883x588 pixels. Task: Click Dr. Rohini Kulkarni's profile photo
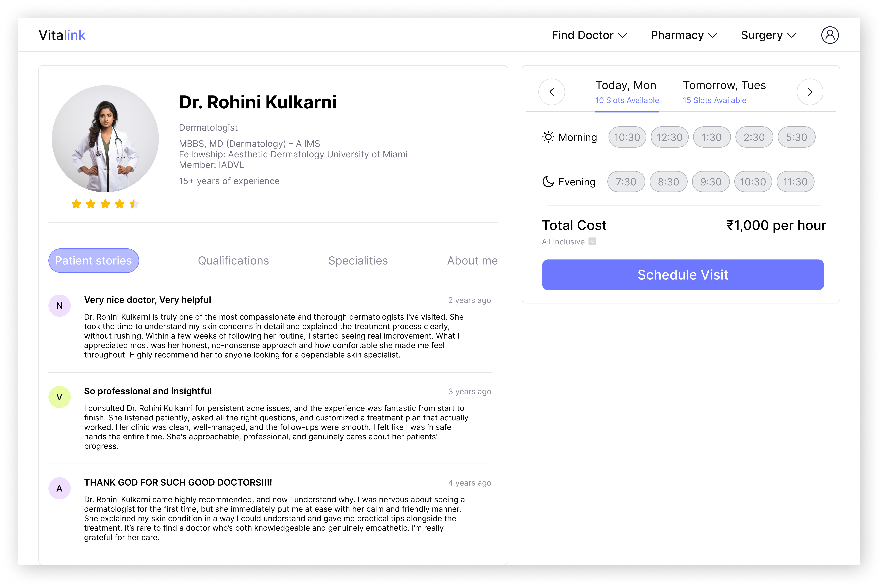pyautogui.click(x=105, y=139)
